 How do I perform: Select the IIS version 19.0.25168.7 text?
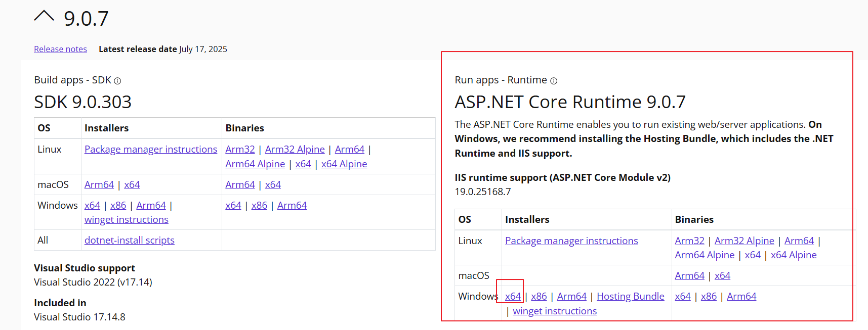(x=483, y=192)
